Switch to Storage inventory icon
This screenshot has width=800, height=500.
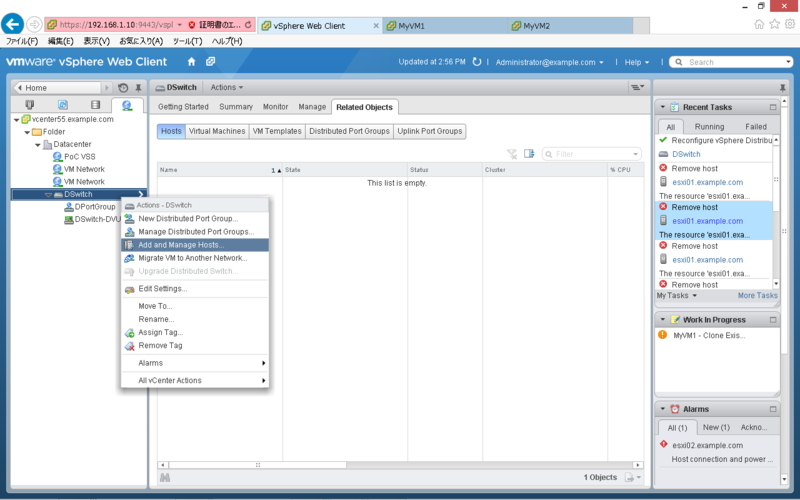(95, 105)
